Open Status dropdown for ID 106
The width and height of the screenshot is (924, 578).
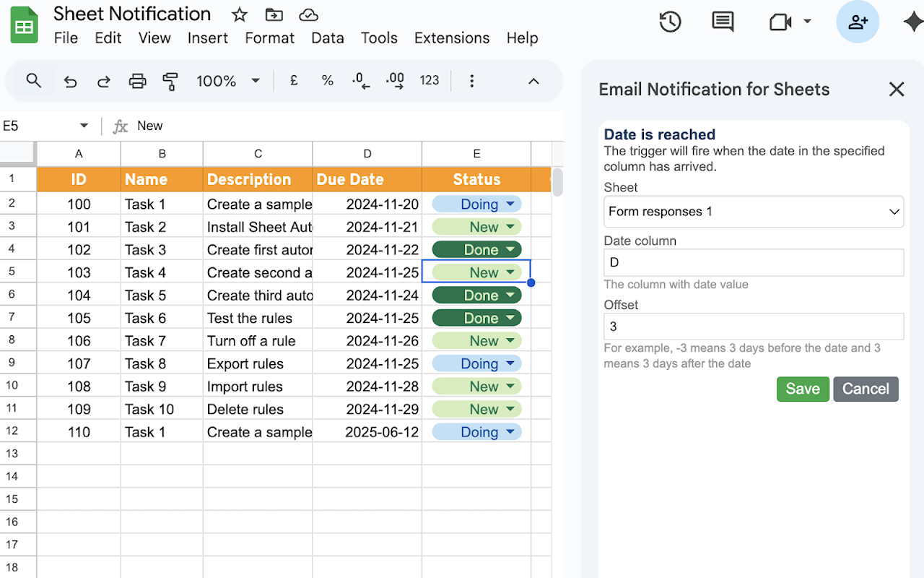point(510,341)
